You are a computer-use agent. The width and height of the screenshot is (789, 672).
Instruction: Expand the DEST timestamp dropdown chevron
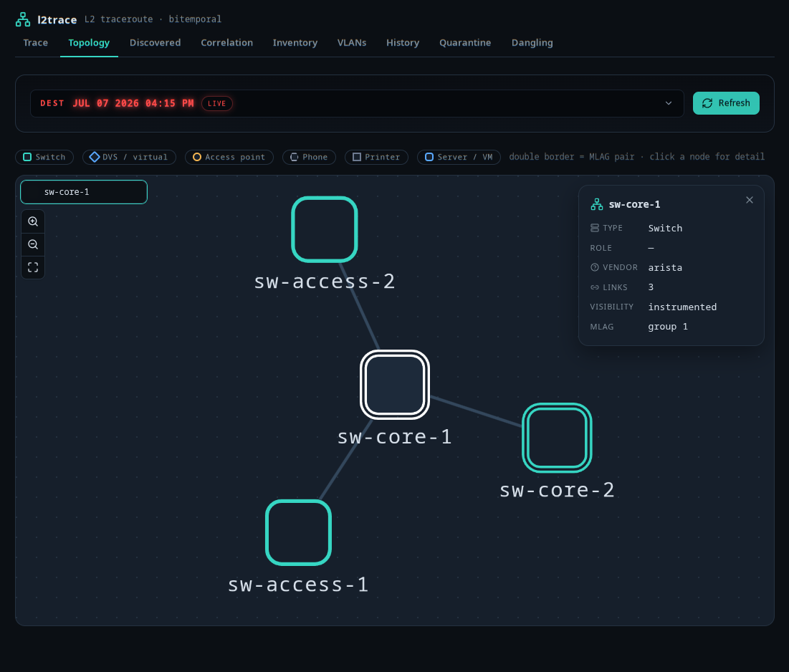coord(668,103)
